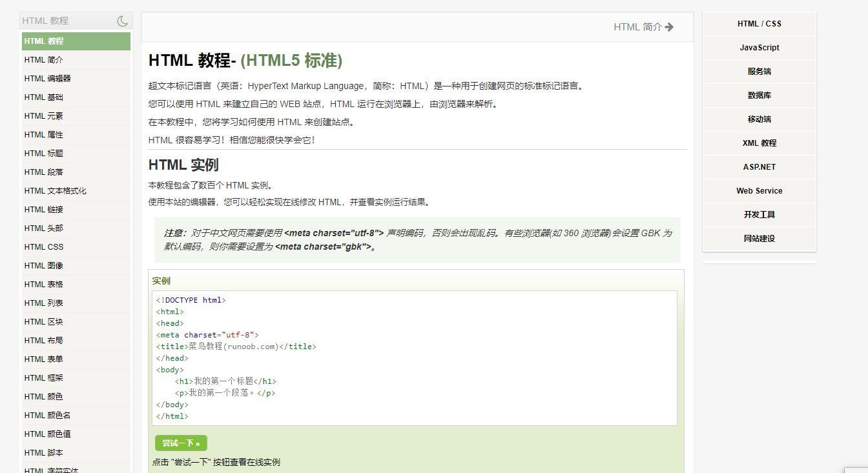Screen dimensions: 868x473
Task: Click the 注意 charset note text
Action: point(417,240)
